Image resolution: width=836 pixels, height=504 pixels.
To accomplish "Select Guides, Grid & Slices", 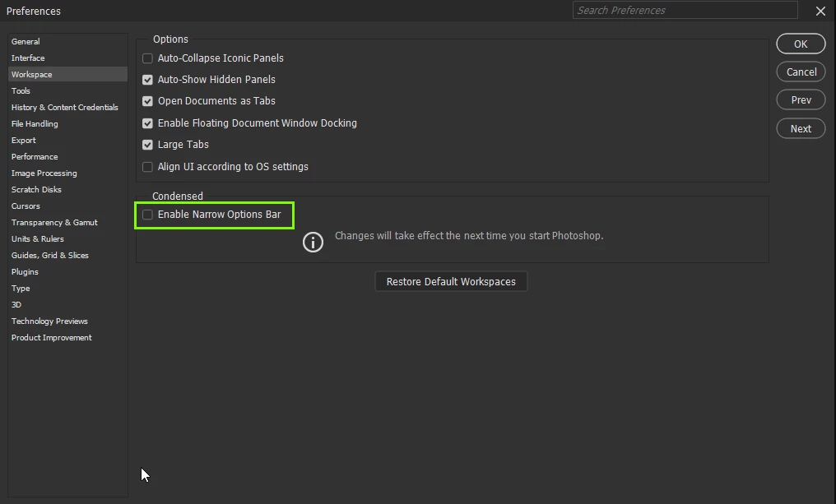I will (x=67, y=256).
